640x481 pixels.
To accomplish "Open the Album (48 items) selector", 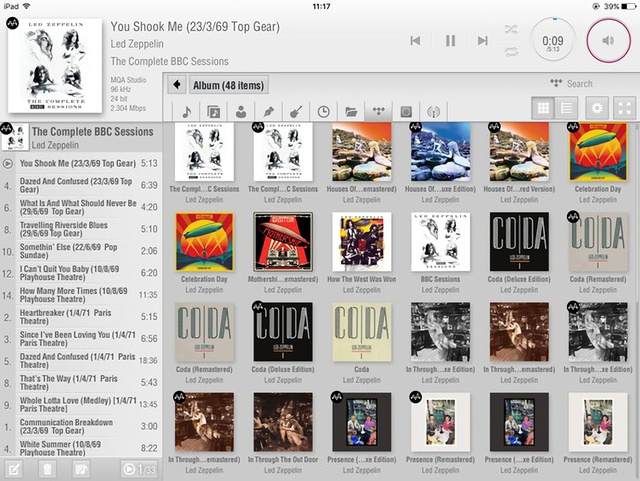I will (x=228, y=85).
